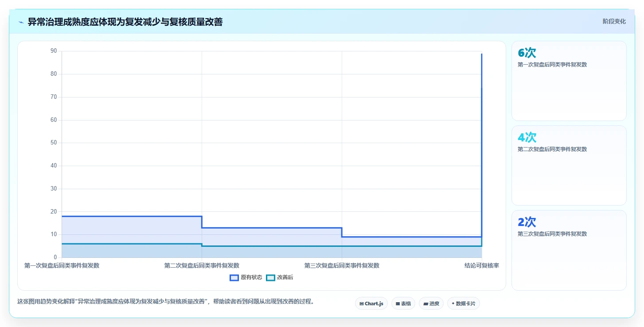644x327 pixels.
Task: Click the caption under the 2次 value
Action: pos(552,234)
